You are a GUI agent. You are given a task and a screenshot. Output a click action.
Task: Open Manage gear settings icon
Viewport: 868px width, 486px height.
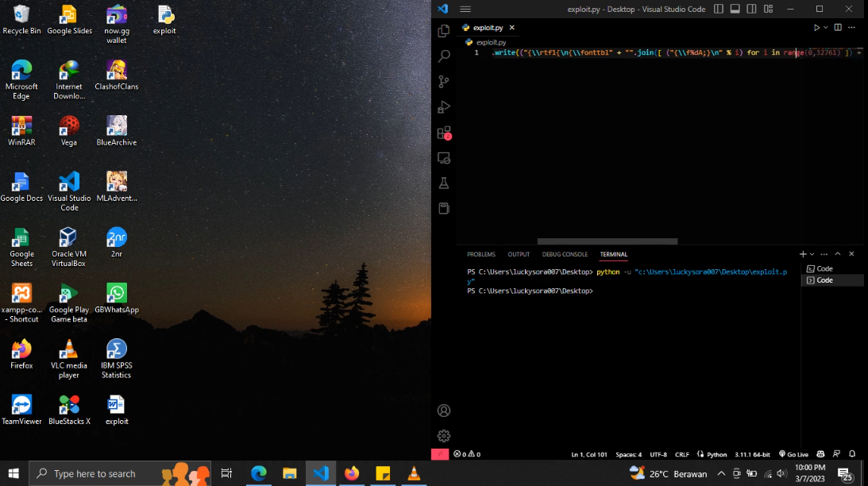(443, 436)
